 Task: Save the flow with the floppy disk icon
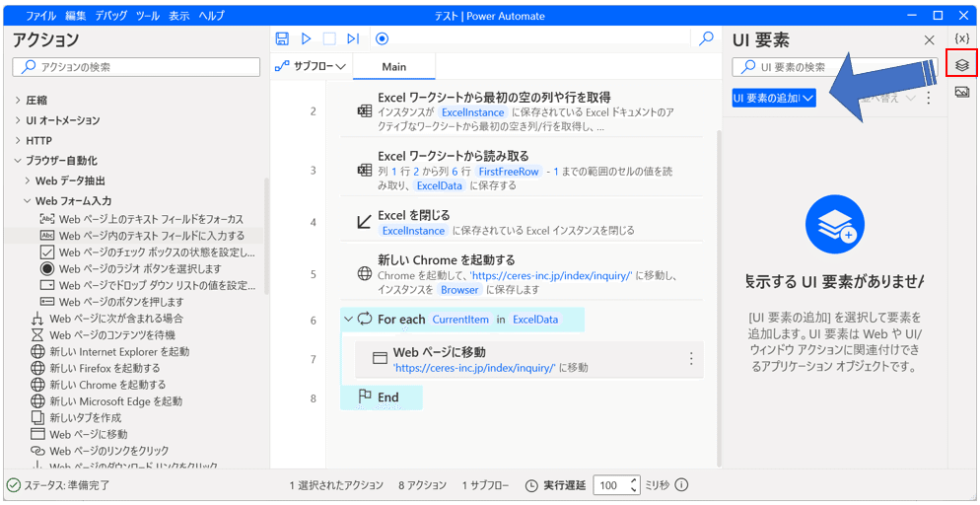pyautogui.click(x=283, y=38)
